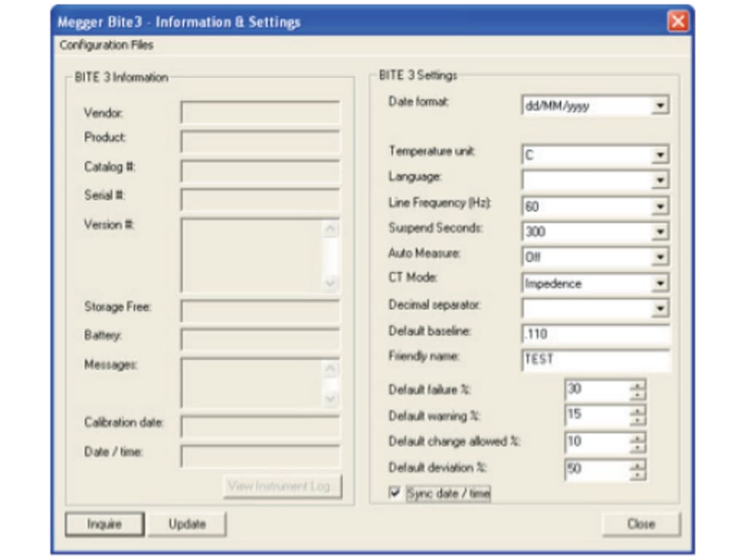747x560 pixels.
Task: Click the Close button
Action: pos(641,523)
